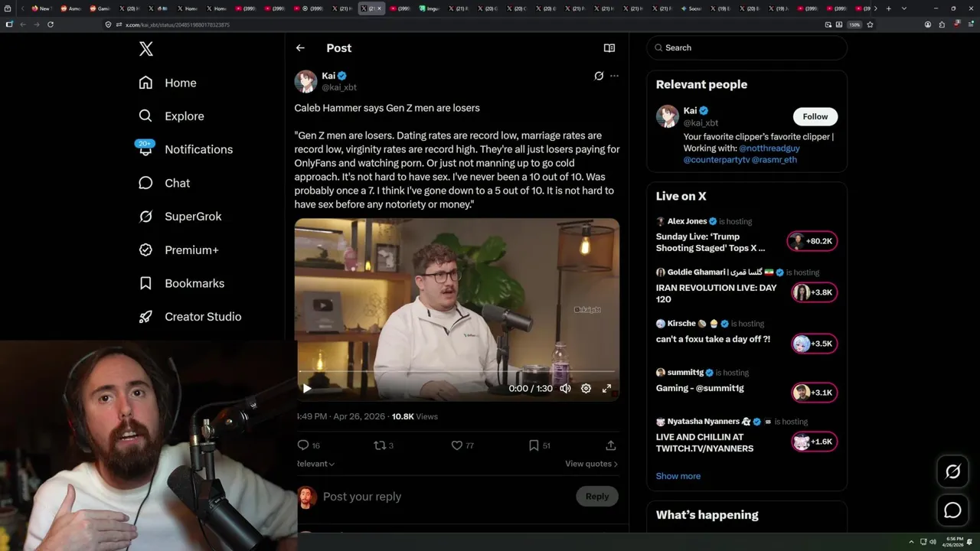This screenshot has height=551, width=980.
Task: Open Notifications from the sidebar
Action: [x=185, y=149]
